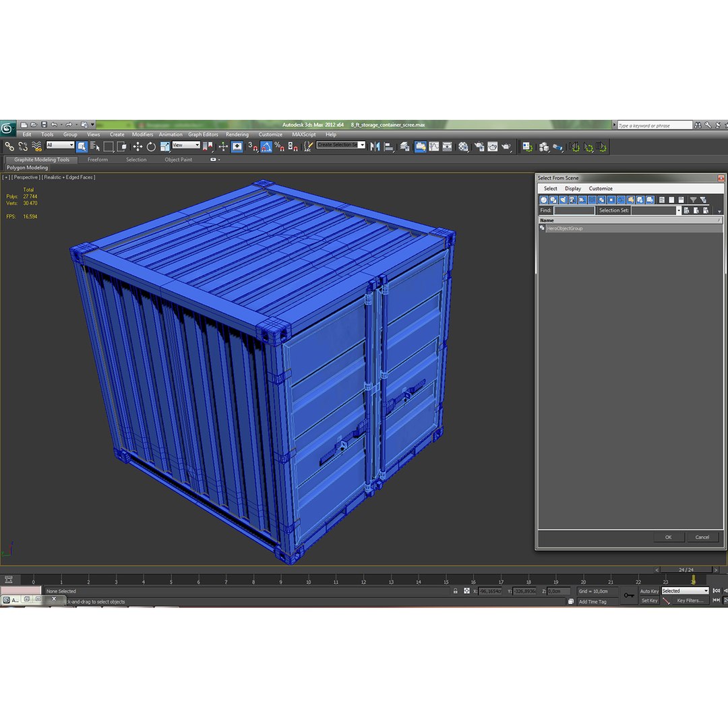
Task: Click the Edit Named Selection Sets icon
Action: (308, 147)
